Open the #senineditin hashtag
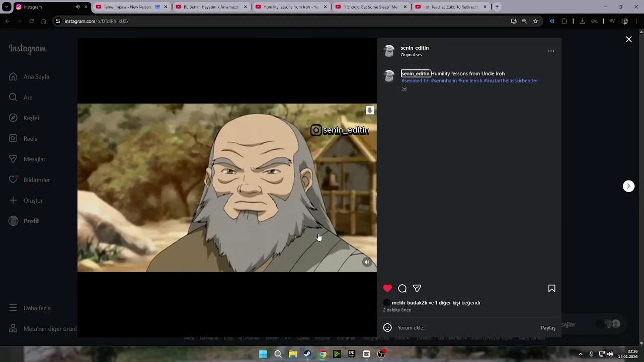This screenshot has height=362, width=644. (x=415, y=80)
